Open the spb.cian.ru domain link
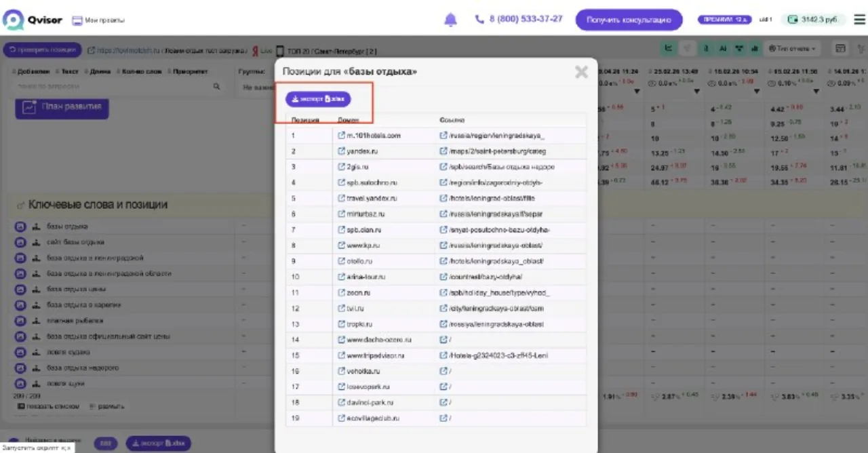The width and height of the screenshot is (868, 453). (366, 230)
